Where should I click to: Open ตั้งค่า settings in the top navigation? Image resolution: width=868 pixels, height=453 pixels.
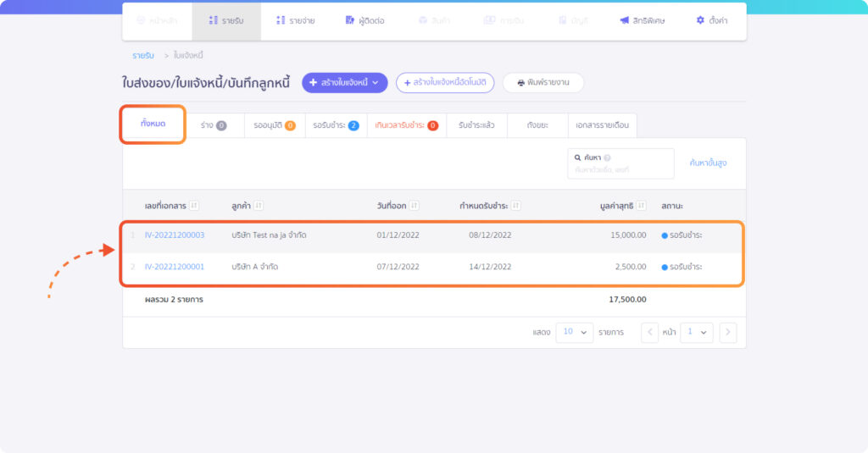(x=711, y=20)
